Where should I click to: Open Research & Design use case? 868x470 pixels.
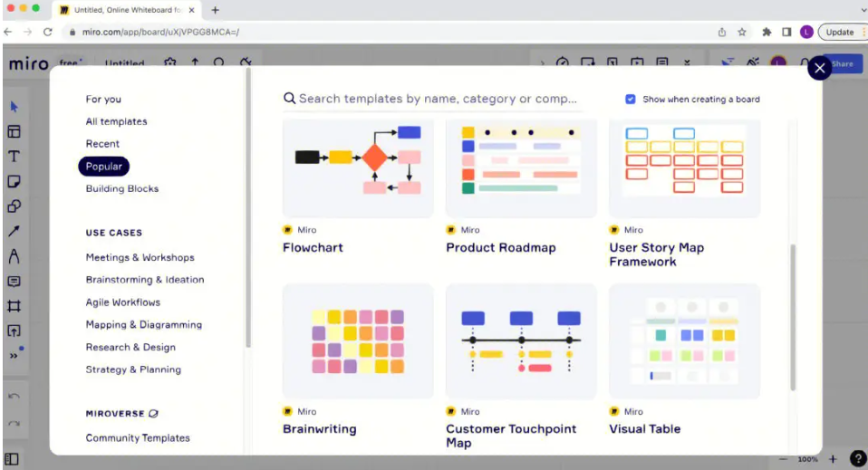(x=130, y=347)
